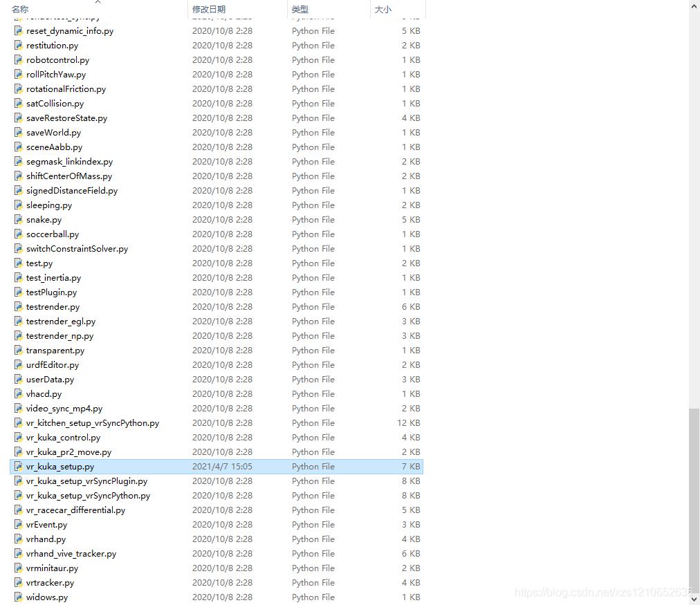Click the signedDistanceField.py file icon

coord(18,190)
